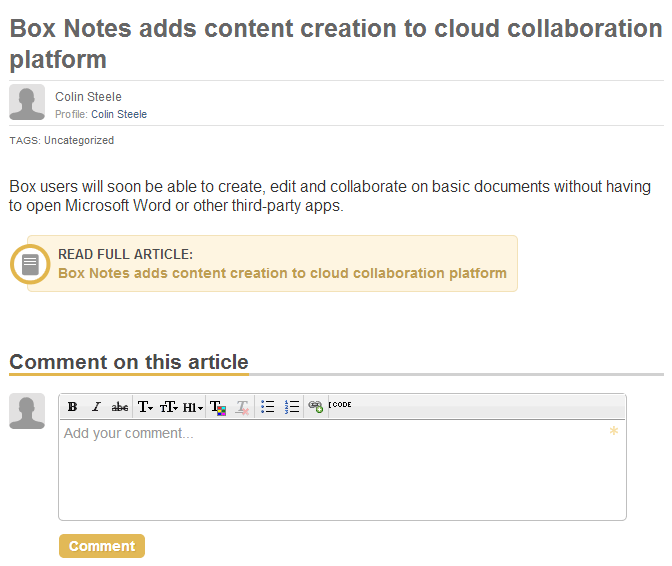The image size is (672, 566).
Task: Open the full Box Notes article link
Action: click(x=282, y=273)
